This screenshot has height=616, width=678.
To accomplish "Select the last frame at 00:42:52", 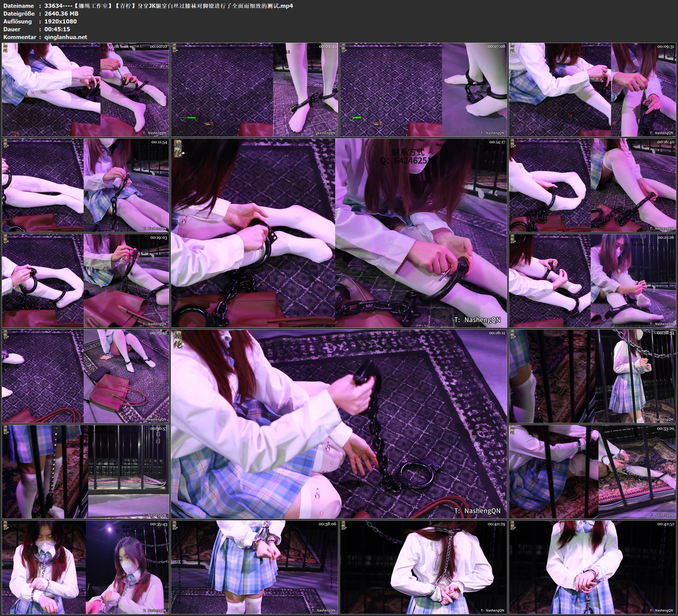I will click(x=593, y=567).
